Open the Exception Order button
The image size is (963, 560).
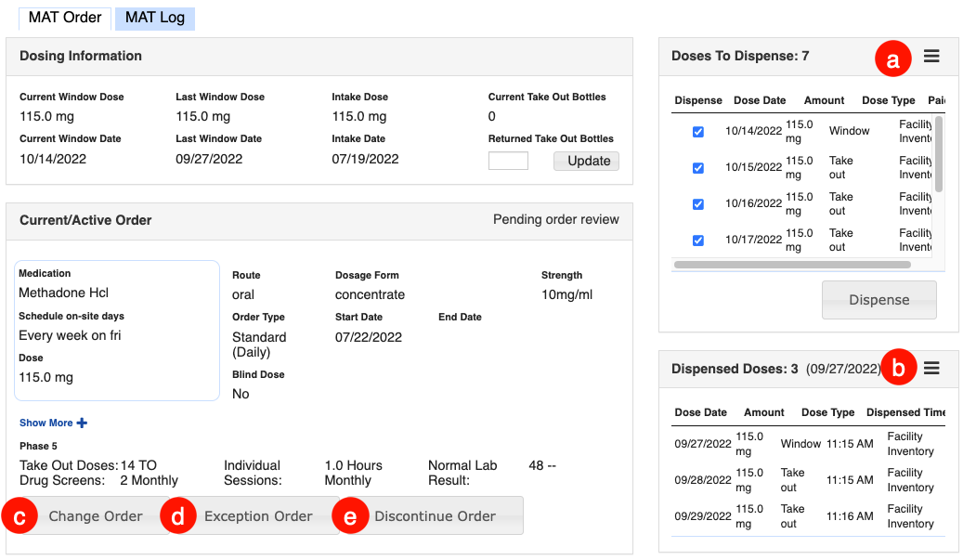point(258,516)
